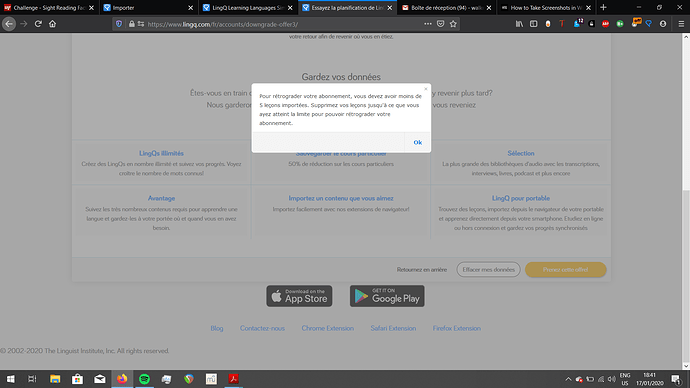
Task: Click the LingQs illimités heading
Action: click(161, 153)
